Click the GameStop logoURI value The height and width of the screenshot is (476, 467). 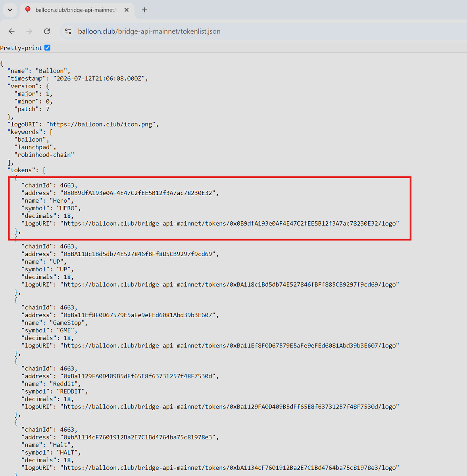[x=230, y=346]
